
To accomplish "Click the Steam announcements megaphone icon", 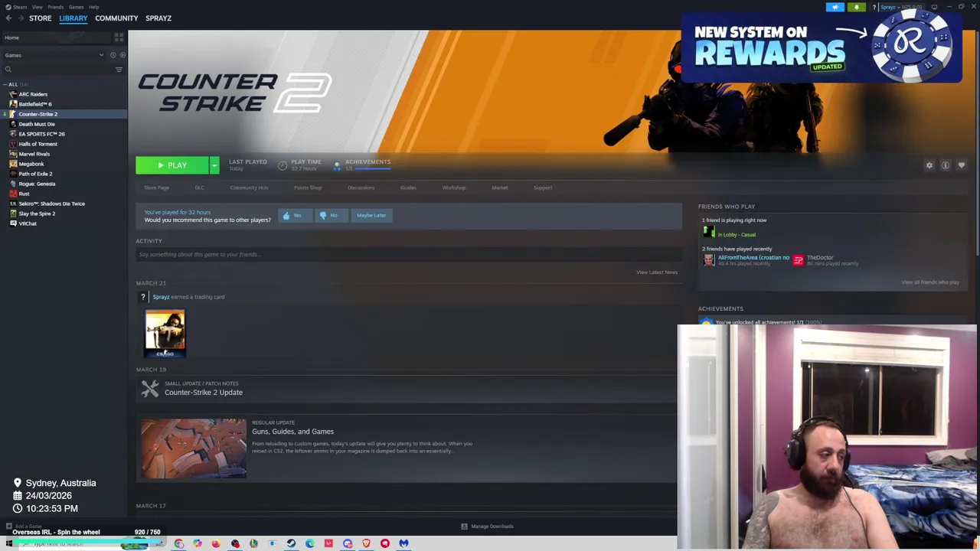I will 835,7.
